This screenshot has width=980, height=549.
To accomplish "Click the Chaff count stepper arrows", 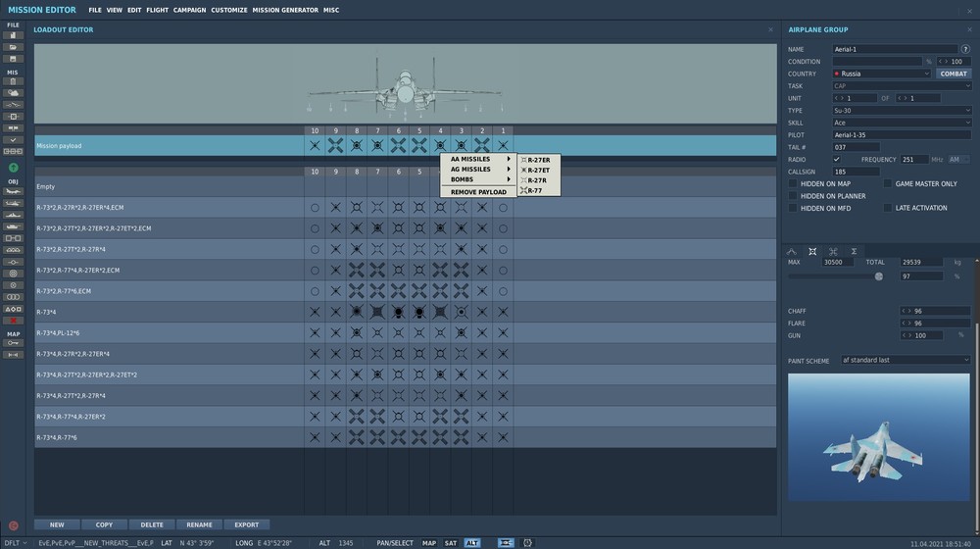I will point(905,311).
